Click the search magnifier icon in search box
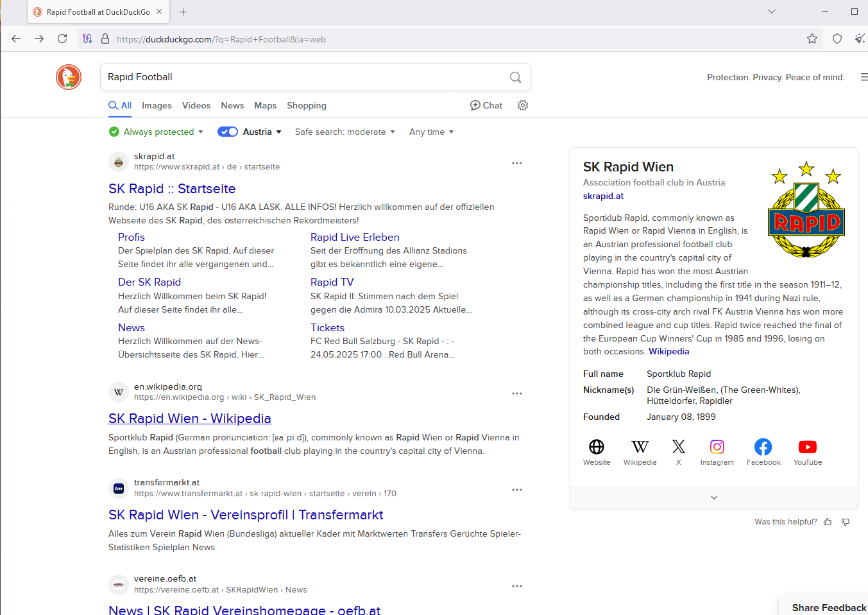The height and width of the screenshot is (615, 868). [515, 77]
